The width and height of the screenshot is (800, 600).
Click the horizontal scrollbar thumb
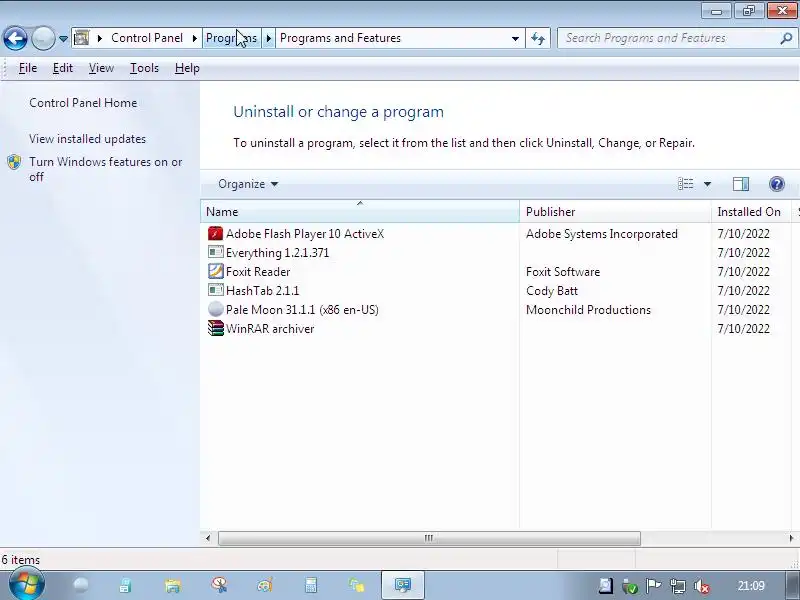point(429,538)
